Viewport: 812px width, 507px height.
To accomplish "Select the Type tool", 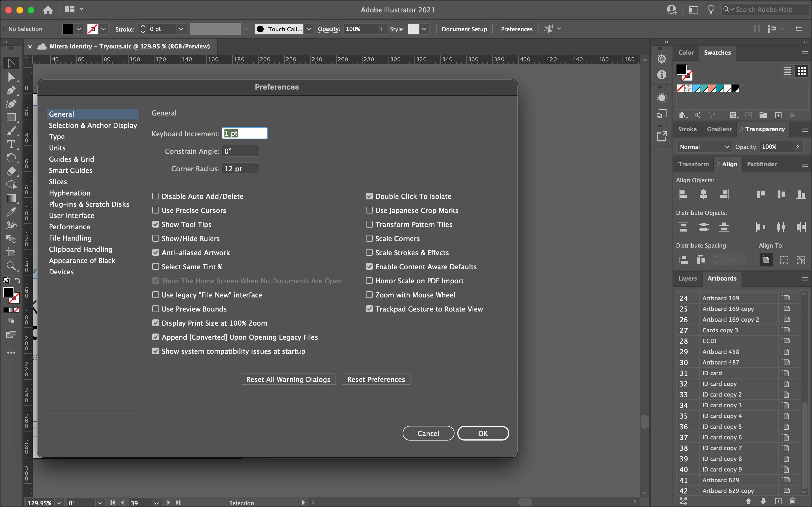I will point(11,144).
